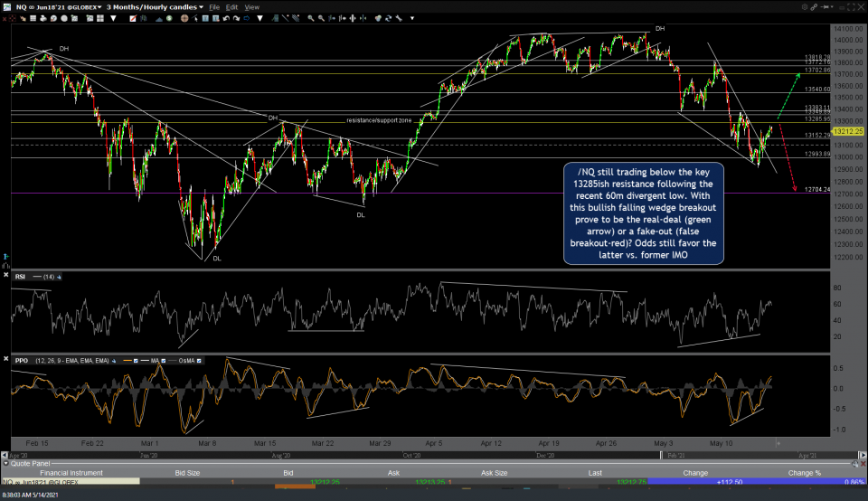Click the red X toolbar icon

(5, 18)
